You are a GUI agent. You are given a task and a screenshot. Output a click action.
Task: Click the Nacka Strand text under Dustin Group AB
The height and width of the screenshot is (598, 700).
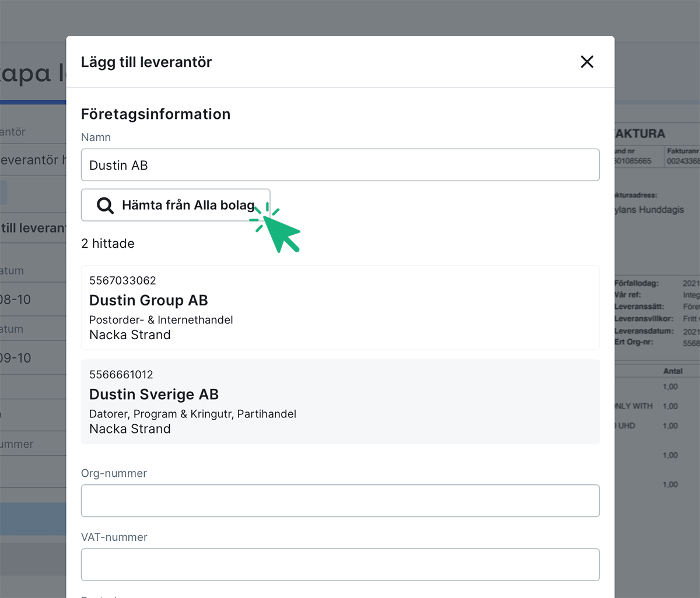129,335
